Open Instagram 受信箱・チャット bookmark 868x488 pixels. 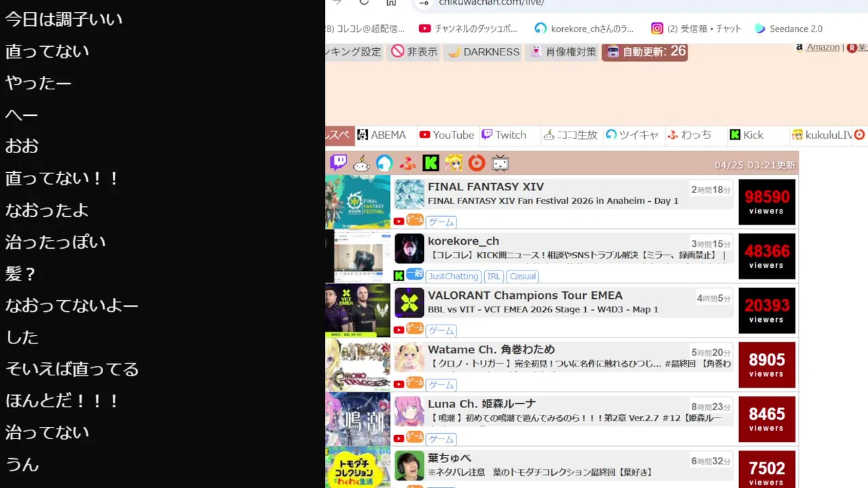point(696,28)
